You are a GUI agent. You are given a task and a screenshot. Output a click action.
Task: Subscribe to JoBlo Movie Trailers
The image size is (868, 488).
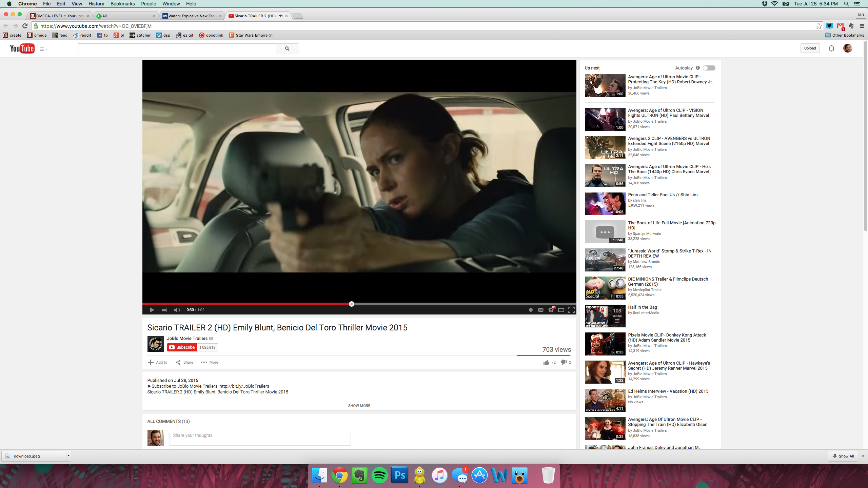[182, 347]
